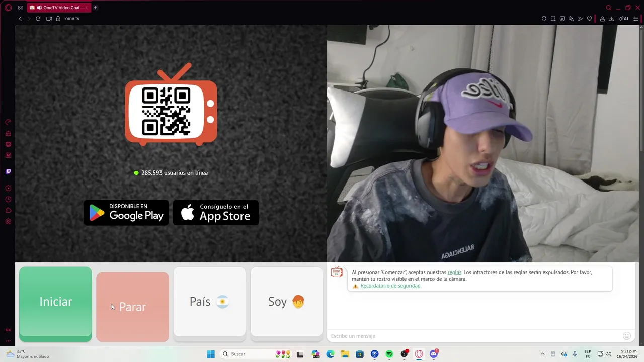Reload the current page
Viewport: 644px width, 362px height.
coord(38,19)
